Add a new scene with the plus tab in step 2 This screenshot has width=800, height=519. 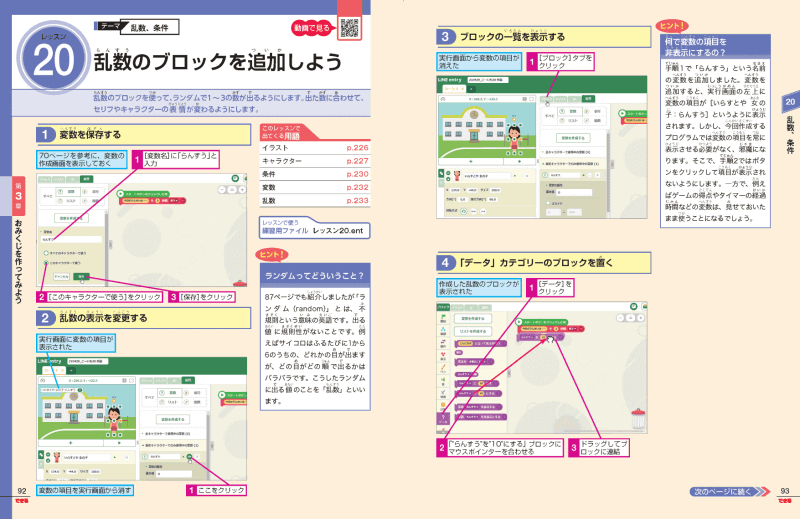click(71, 370)
